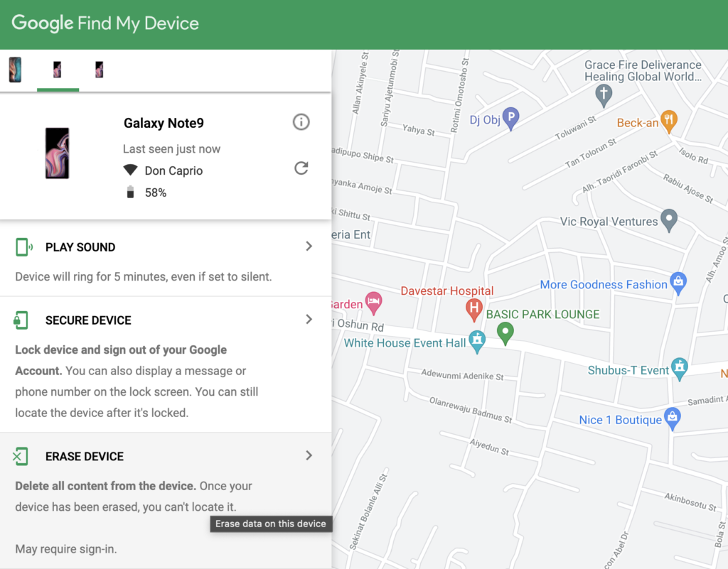Click the green device location pin on map
This screenshot has width=728, height=569.
click(x=505, y=333)
